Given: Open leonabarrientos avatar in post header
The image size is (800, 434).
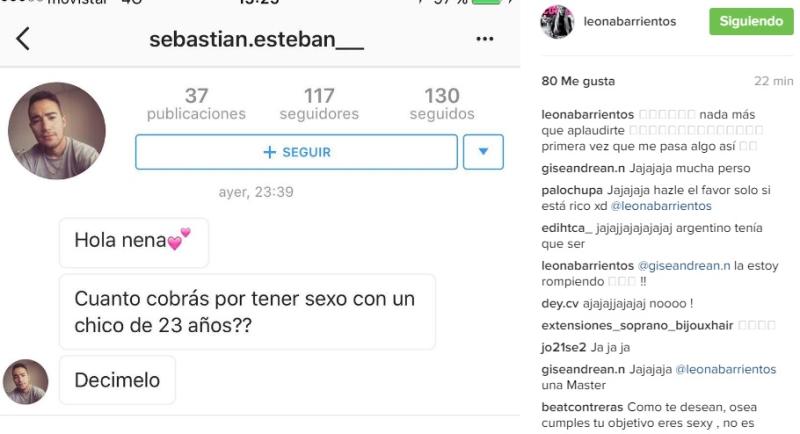Looking at the screenshot, I should click(x=557, y=22).
